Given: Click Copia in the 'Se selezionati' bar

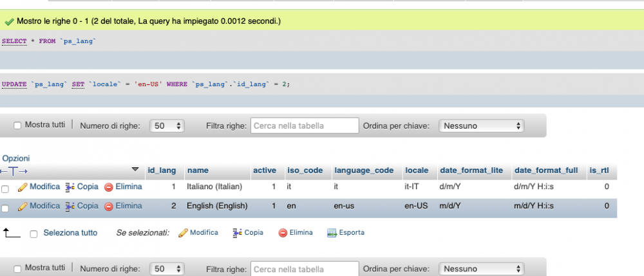Looking at the screenshot, I should pyautogui.click(x=254, y=232).
